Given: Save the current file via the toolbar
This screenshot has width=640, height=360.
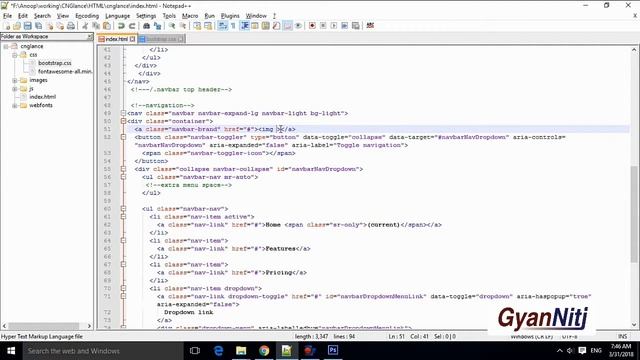Looking at the screenshot, I should [28, 26].
